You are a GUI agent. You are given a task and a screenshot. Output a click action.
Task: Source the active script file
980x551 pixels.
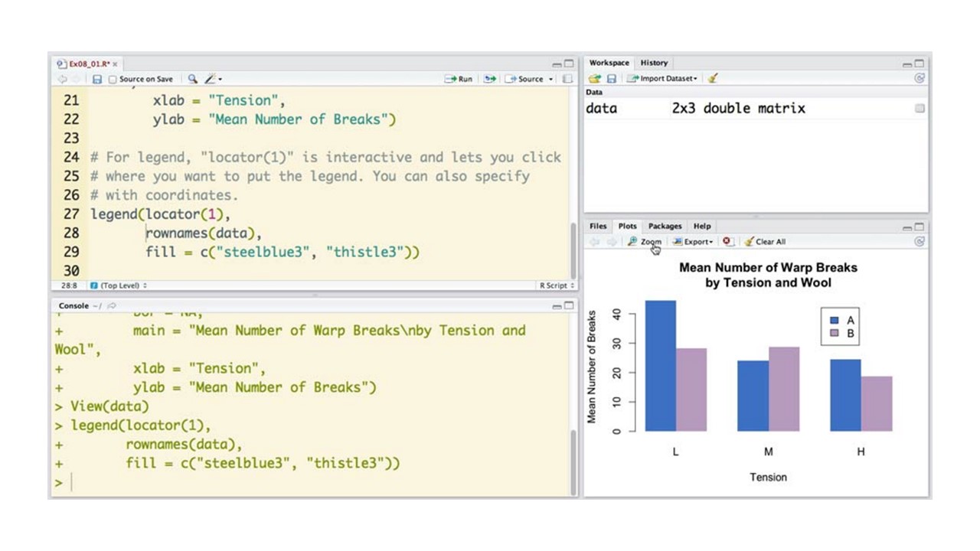click(x=524, y=79)
